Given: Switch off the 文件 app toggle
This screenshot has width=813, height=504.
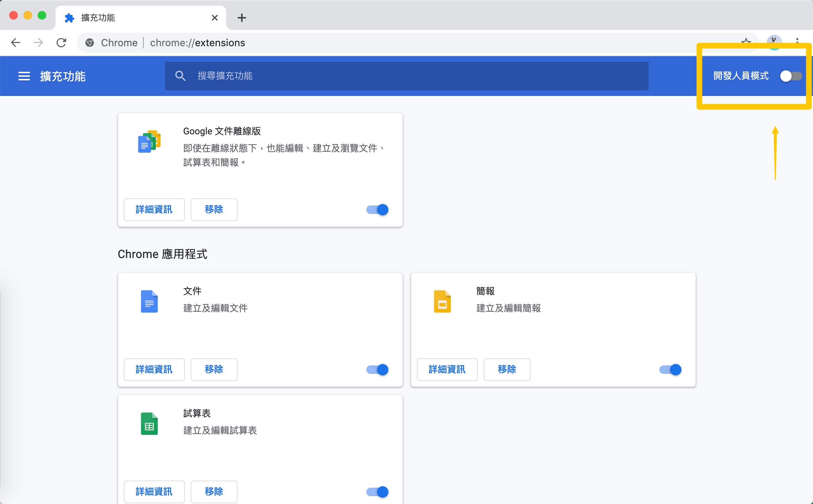Looking at the screenshot, I should [377, 370].
